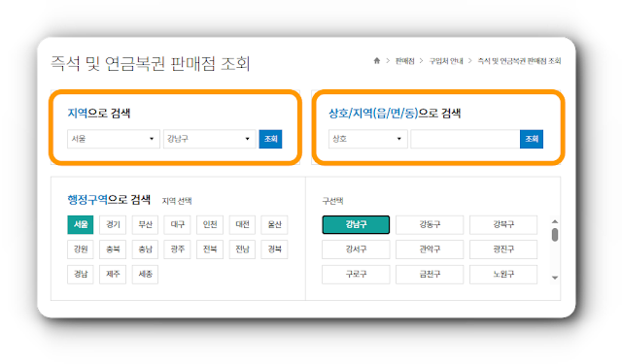Viewport: 622px width, 364px height.
Task: Select 경기 region button
Action: pyautogui.click(x=113, y=224)
